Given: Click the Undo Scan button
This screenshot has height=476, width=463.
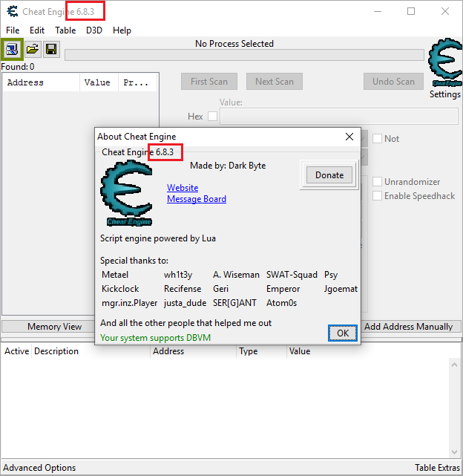Looking at the screenshot, I should pyautogui.click(x=393, y=82).
